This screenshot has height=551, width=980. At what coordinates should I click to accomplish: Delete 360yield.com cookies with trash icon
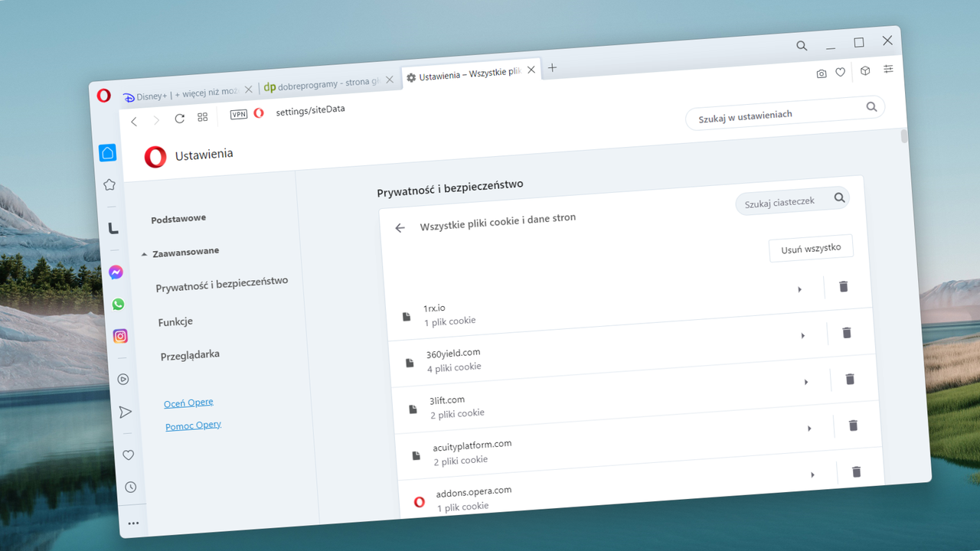coord(847,332)
